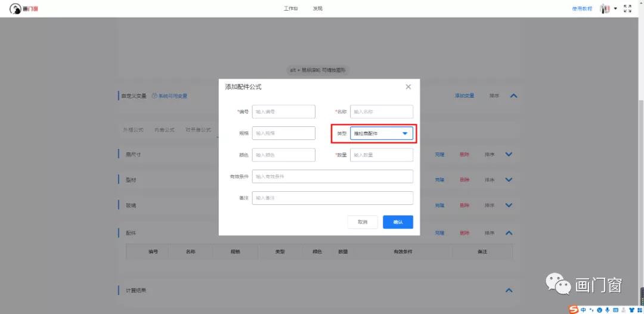Screen dimensions: 644x314
Task: Click the Sogou input method logo
Action: (x=574, y=309)
